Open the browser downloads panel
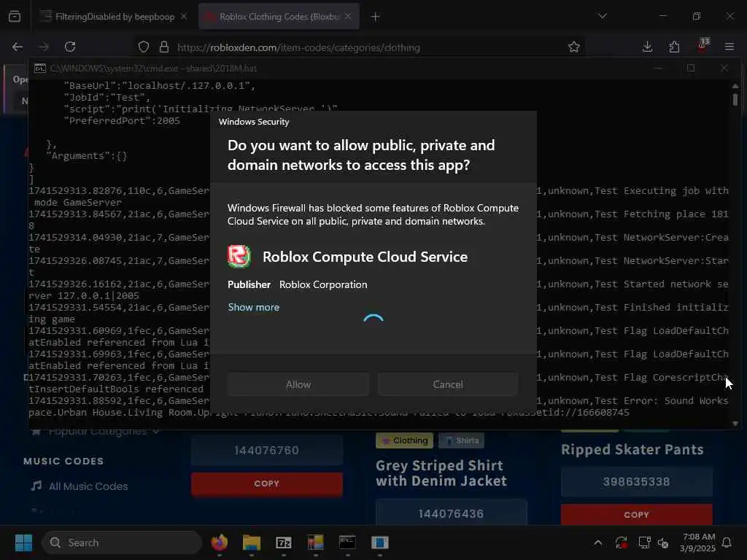The width and height of the screenshot is (747, 560). point(648,47)
